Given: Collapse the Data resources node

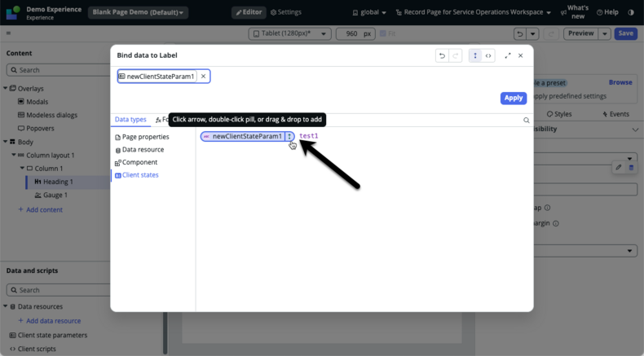Looking at the screenshot, I should (6, 306).
